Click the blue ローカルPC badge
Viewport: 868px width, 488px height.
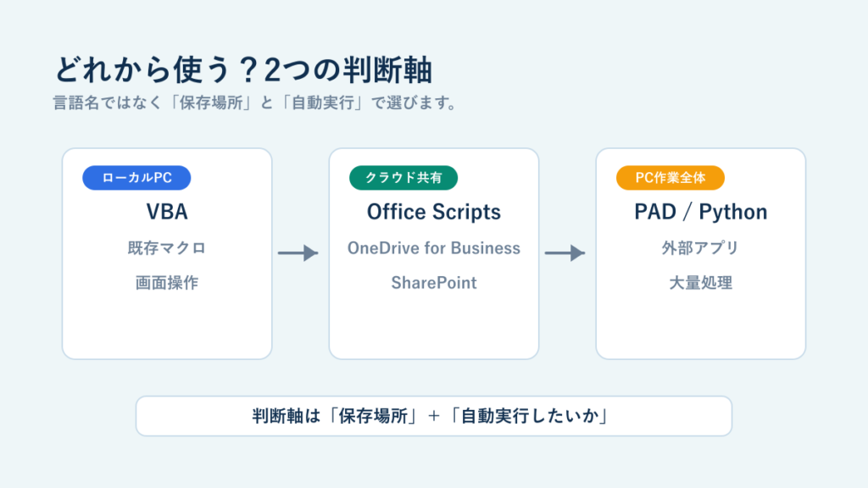point(136,178)
